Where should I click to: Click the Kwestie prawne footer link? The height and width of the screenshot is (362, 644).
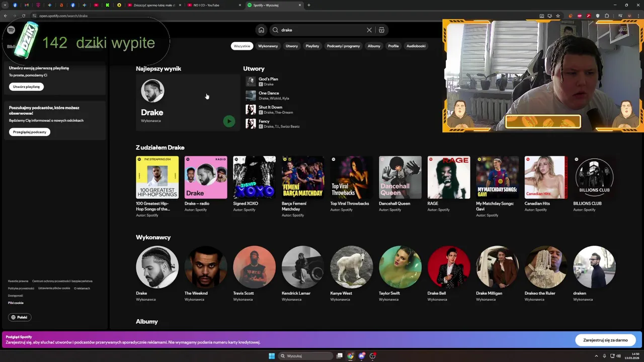click(x=18, y=281)
